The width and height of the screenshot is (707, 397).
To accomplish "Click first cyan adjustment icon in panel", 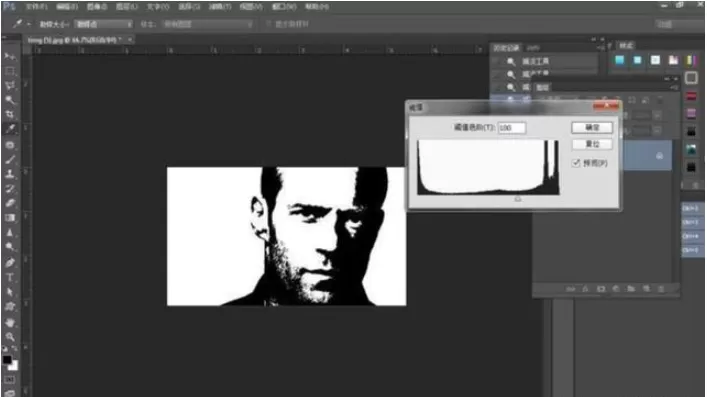I will [620, 60].
